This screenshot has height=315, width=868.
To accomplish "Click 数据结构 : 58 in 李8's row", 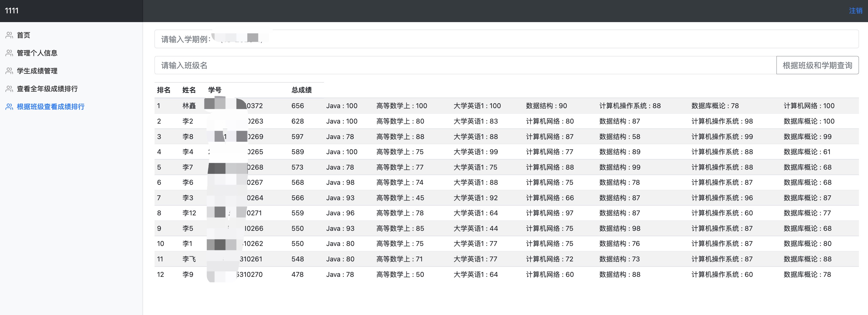I will pyautogui.click(x=620, y=137).
